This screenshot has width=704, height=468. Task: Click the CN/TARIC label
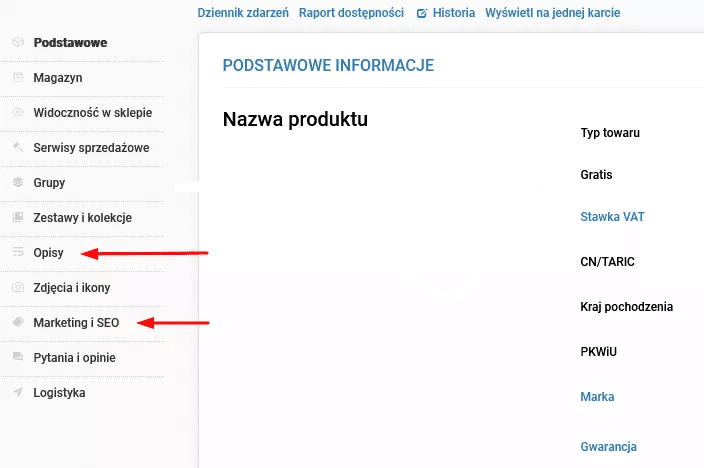click(607, 262)
